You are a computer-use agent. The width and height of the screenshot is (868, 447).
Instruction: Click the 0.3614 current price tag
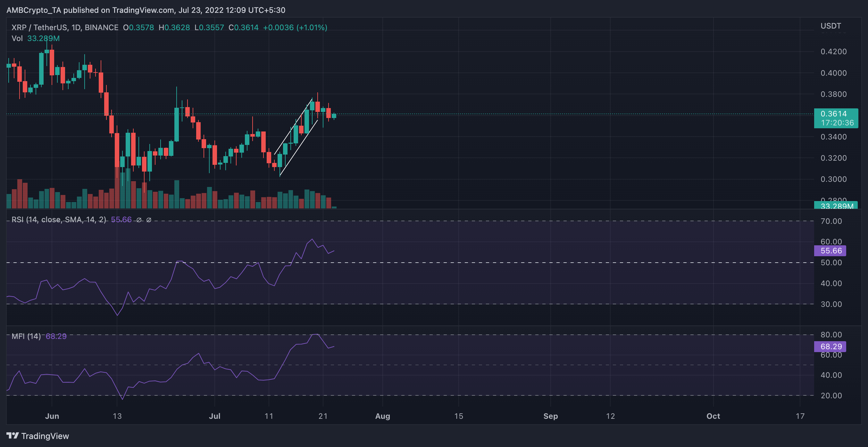point(836,118)
